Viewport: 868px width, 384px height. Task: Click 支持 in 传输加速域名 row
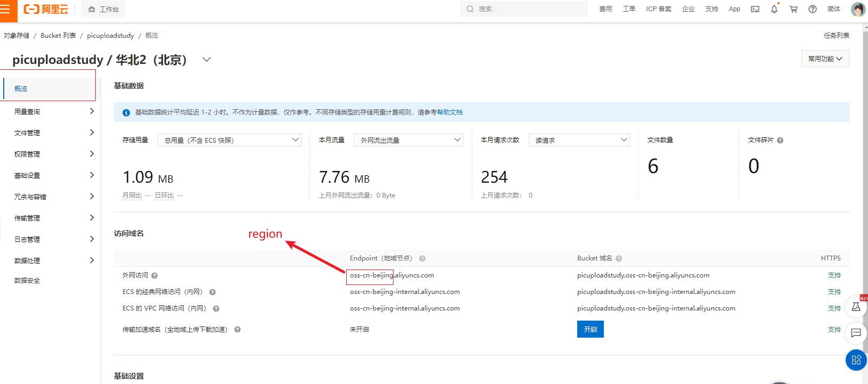click(834, 330)
